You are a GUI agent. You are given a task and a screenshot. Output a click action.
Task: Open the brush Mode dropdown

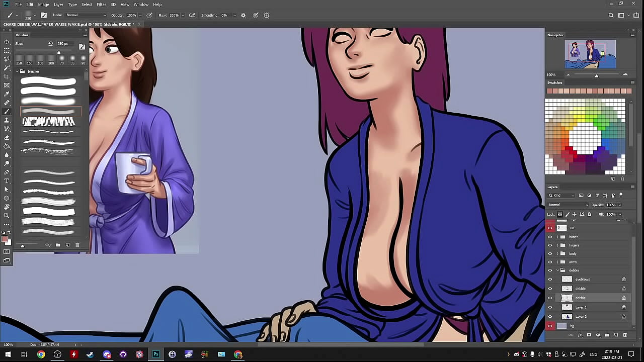pos(86,15)
